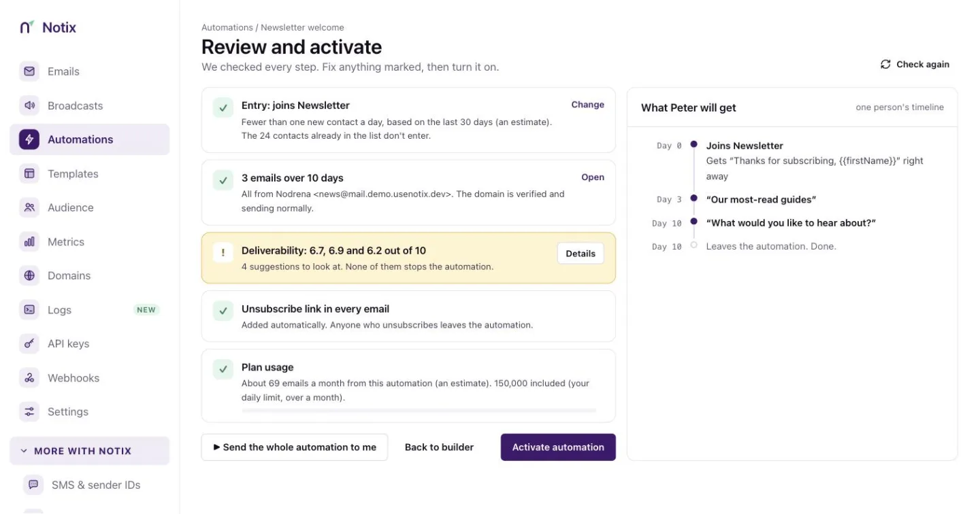The height and width of the screenshot is (514, 980).
Task: Click the Templates layout icon
Action: [x=29, y=173]
